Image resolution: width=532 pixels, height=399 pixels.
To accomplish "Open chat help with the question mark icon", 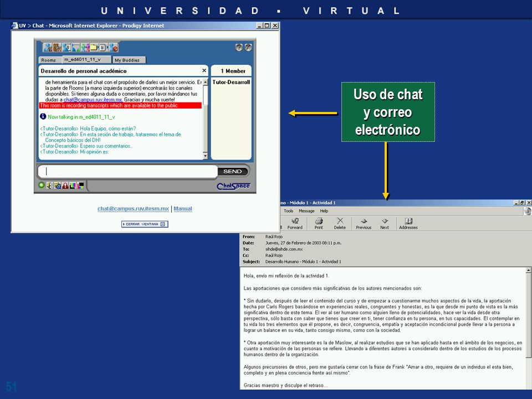I will click(239, 48).
